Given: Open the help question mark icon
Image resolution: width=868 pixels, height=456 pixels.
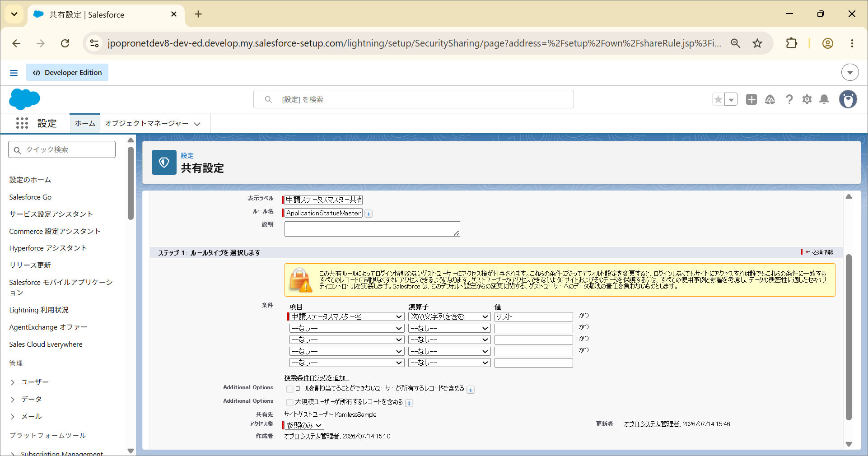Looking at the screenshot, I should pos(789,99).
